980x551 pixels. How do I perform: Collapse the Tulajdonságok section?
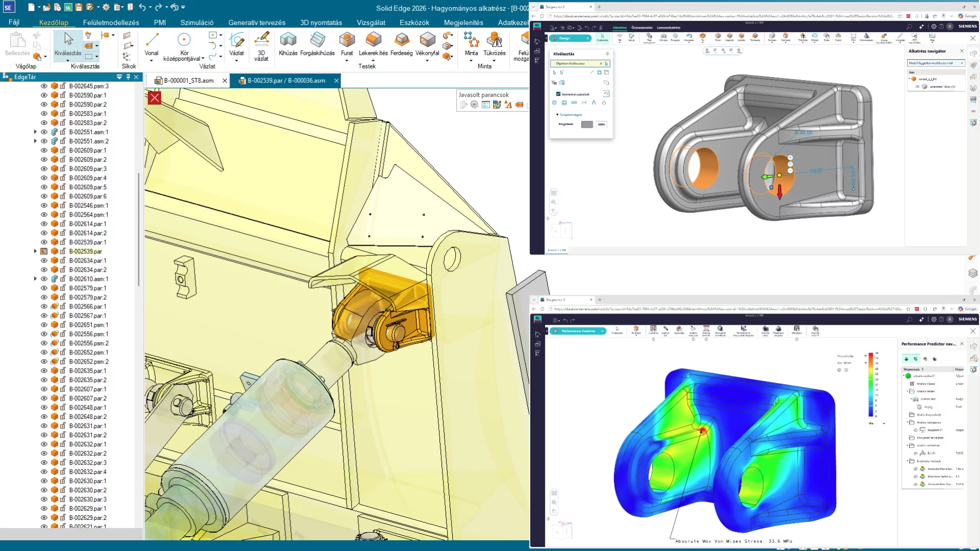pyautogui.click(x=557, y=115)
